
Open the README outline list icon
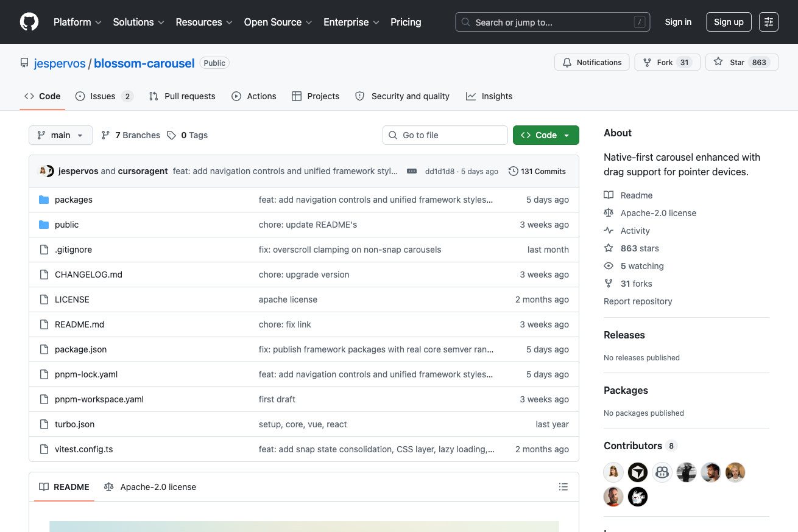pyautogui.click(x=563, y=487)
